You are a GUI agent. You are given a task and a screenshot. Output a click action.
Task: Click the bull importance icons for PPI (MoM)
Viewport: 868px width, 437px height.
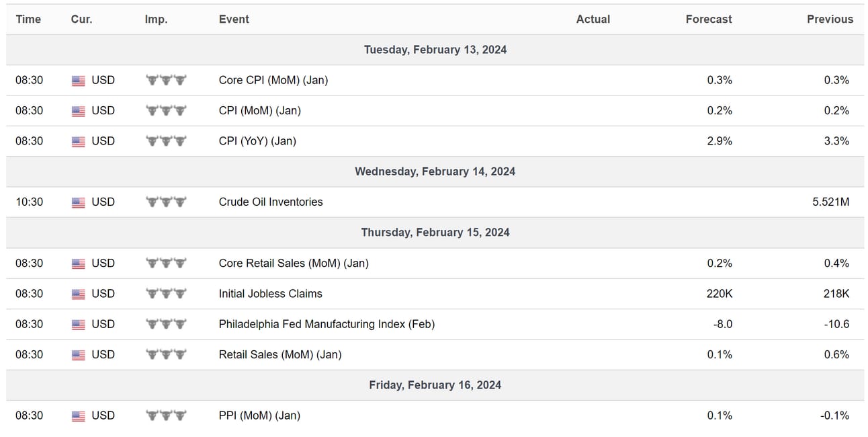166,415
